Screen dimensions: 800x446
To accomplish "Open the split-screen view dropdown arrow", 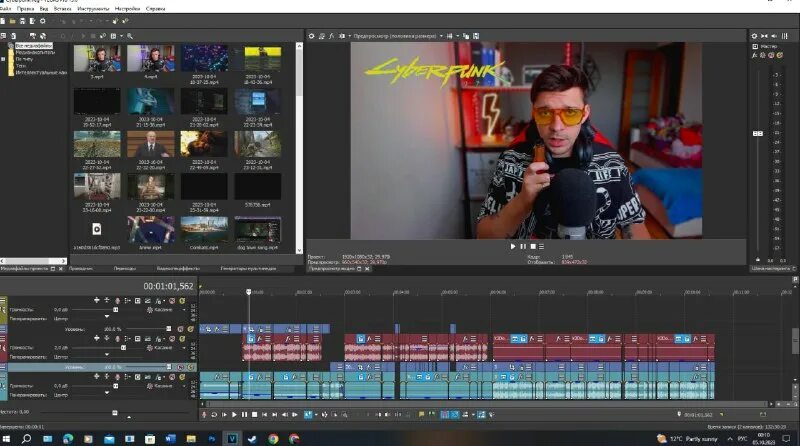I will click(349, 36).
